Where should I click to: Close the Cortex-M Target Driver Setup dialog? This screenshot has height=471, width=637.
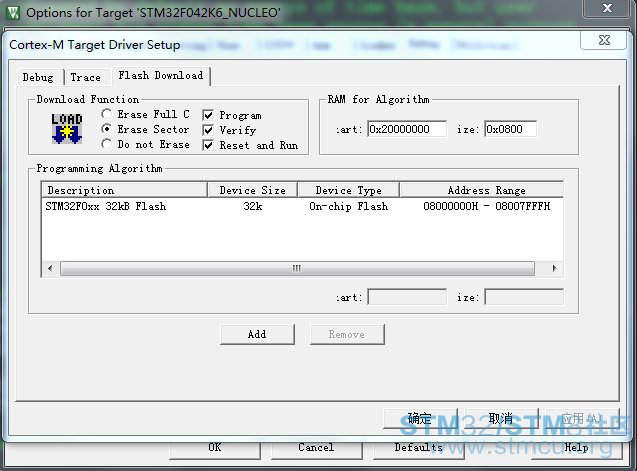click(604, 40)
